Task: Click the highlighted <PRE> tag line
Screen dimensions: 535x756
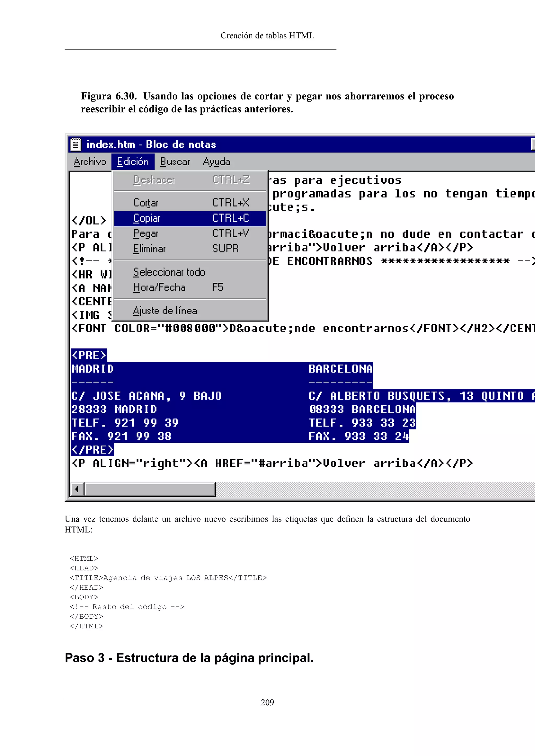Action: 89,355
